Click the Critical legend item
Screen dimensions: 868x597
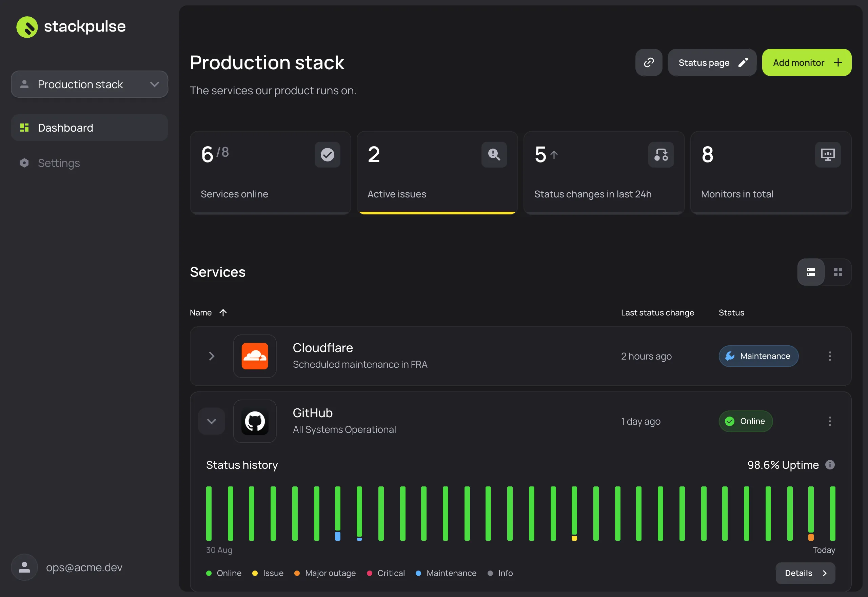pos(386,573)
